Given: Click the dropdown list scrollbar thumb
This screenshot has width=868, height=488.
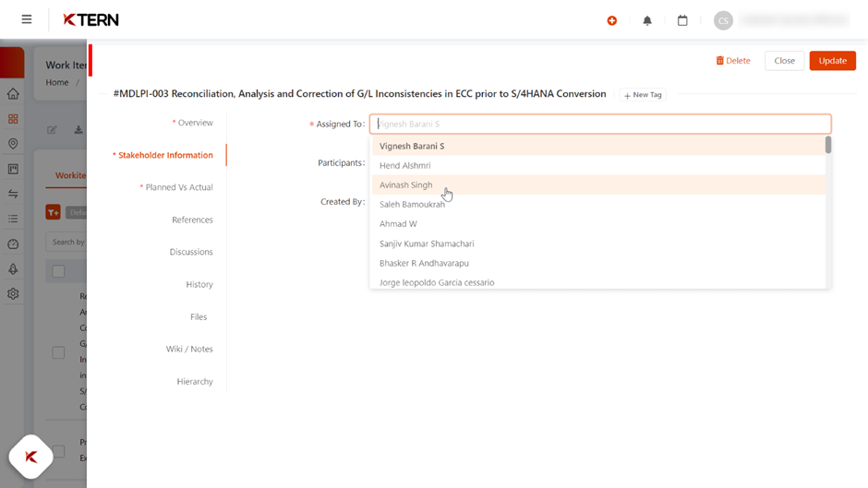Looking at the screenshot, I should point(828,145).
